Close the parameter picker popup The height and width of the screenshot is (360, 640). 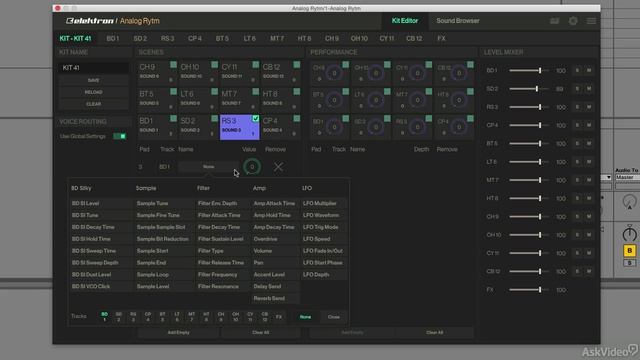point(333,317)
